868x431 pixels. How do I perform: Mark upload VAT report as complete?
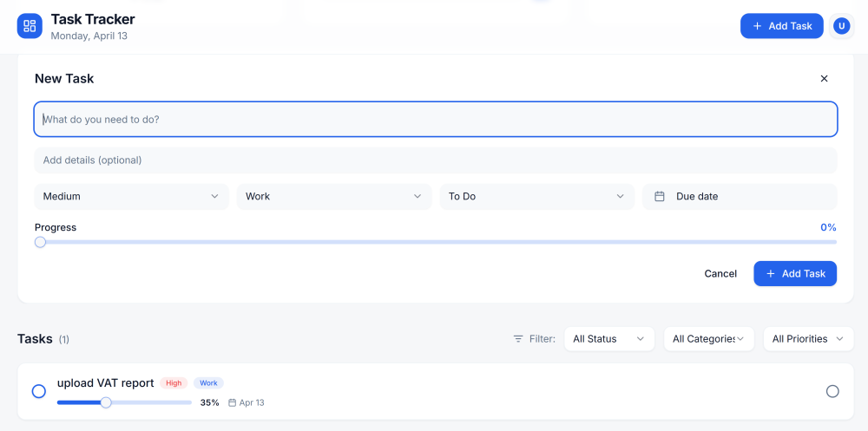(39, 391)
